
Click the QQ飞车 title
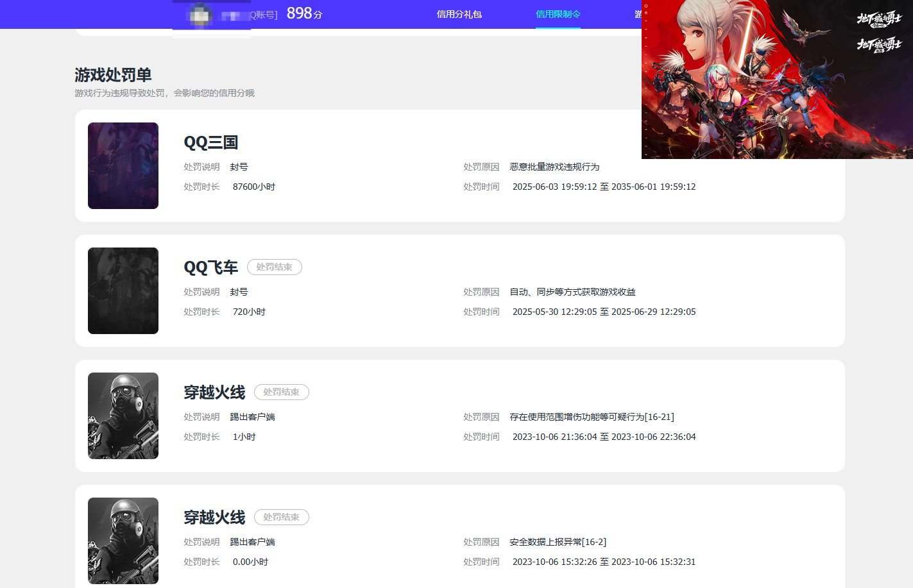coord(211,267)
